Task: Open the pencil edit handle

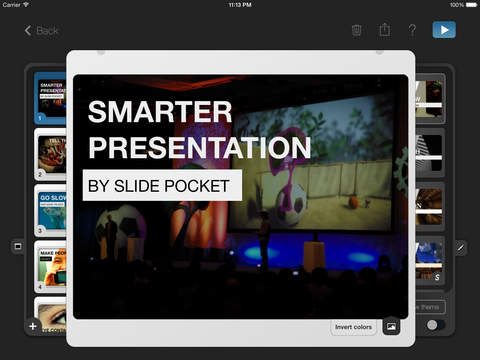Action: point(461,248)
